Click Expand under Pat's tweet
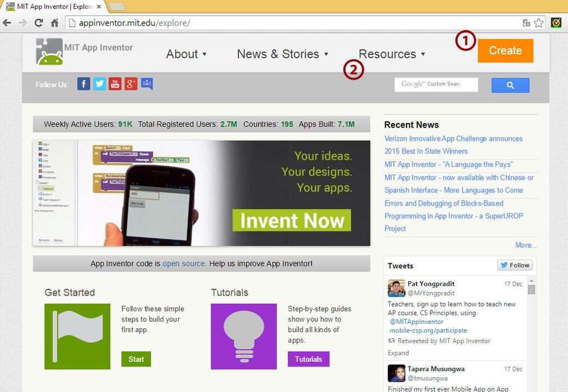Viewport: 568px width, 392px height. click(x=398, y=353)
